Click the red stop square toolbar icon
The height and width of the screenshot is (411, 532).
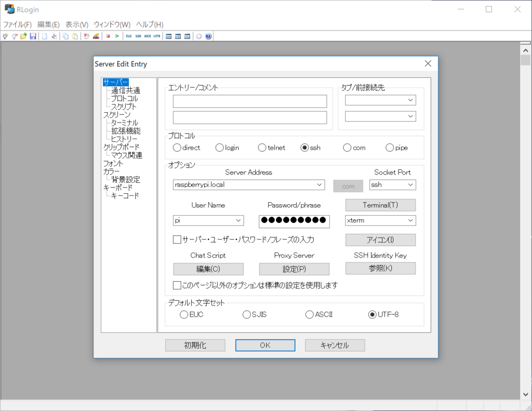[108, 36]
